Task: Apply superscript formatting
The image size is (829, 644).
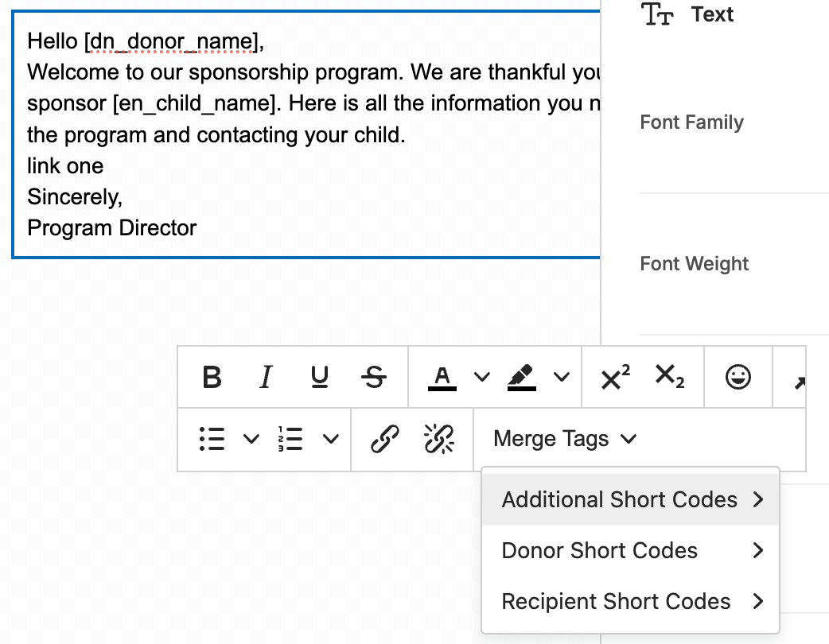Action: 616,377
